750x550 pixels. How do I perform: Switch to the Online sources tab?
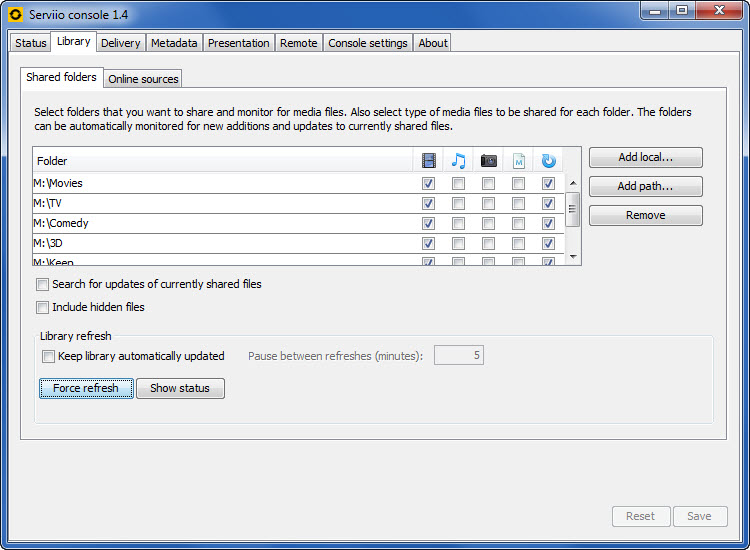pyautogui.click(x=143, y=79)
